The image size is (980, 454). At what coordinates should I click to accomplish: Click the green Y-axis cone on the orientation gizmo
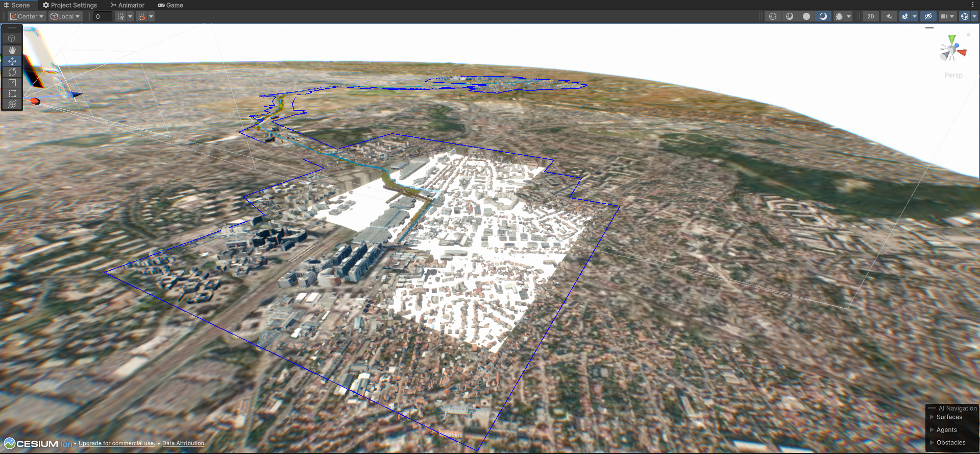pos(951,39)
